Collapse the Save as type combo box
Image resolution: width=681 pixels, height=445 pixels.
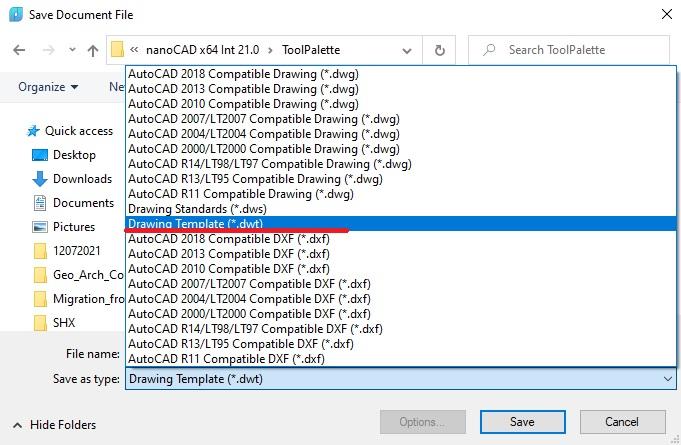click(x=668, y=379)
